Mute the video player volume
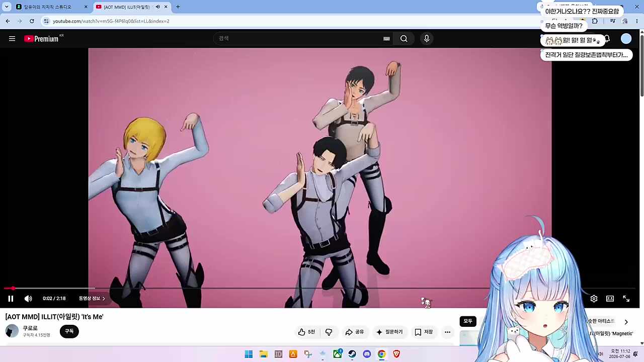Viewport: 644px width, 362px height. click(28, 299)
